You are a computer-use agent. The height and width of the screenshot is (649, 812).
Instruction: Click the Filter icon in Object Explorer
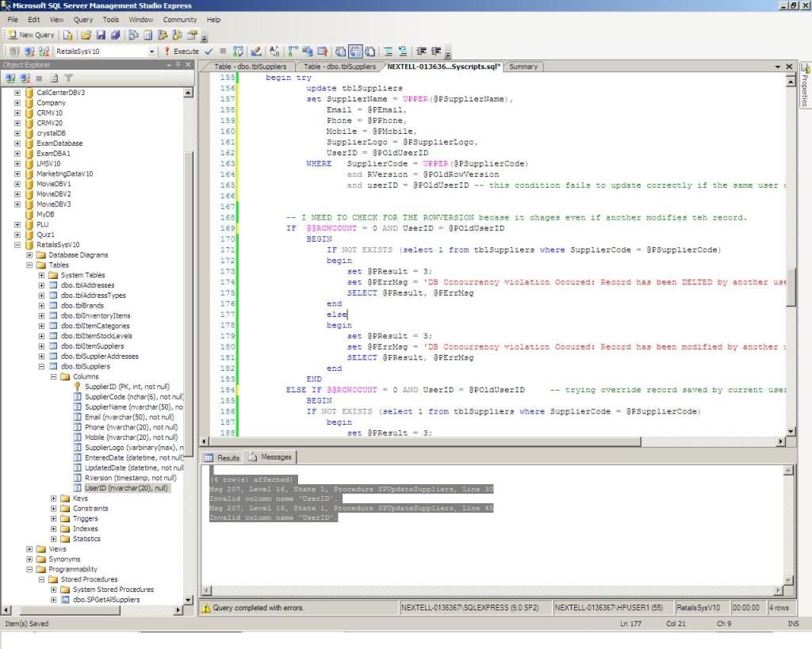click(68, 78)
